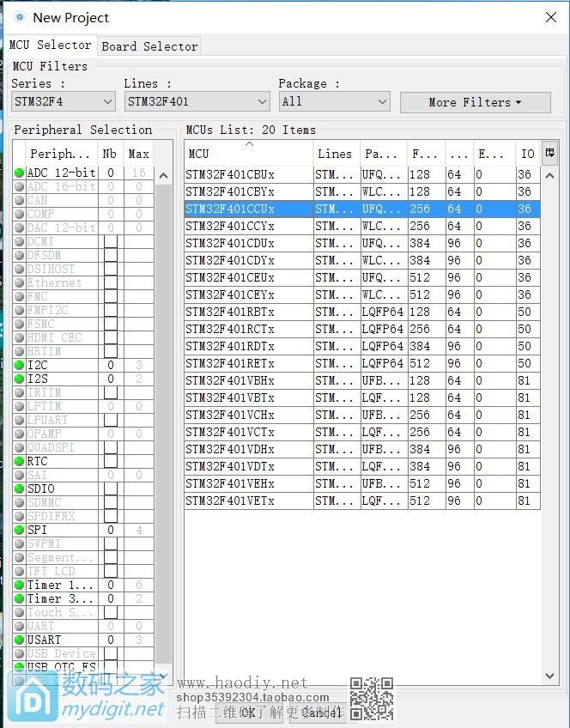Open the Package dropdown set to All
Image resolution: width=570 pixels, height=728 pixels.
[334, 101]
